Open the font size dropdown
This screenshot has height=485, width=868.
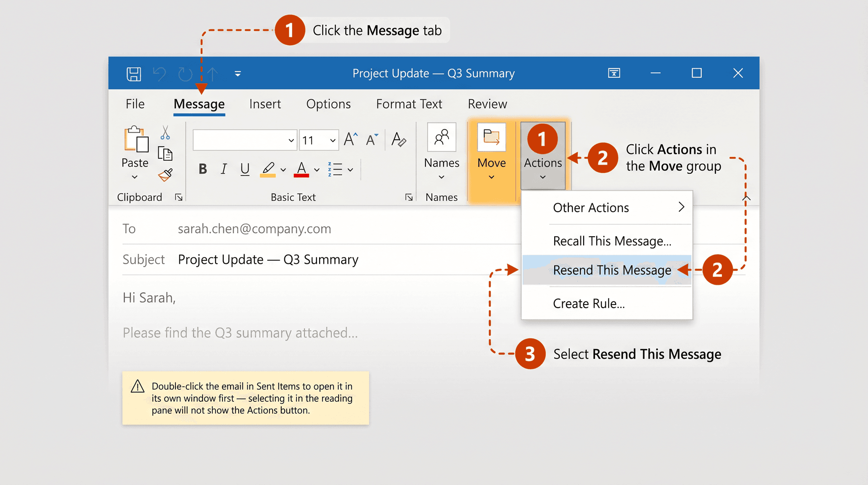click(332, 140)
